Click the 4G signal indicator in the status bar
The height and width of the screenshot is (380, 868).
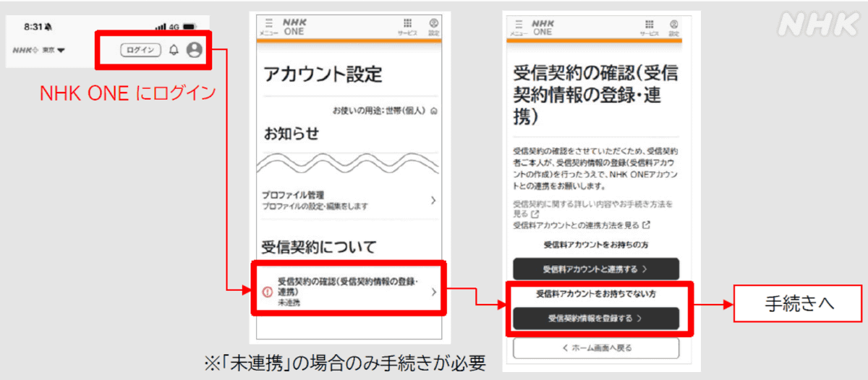pyautogui.click(x=166, y=27)
